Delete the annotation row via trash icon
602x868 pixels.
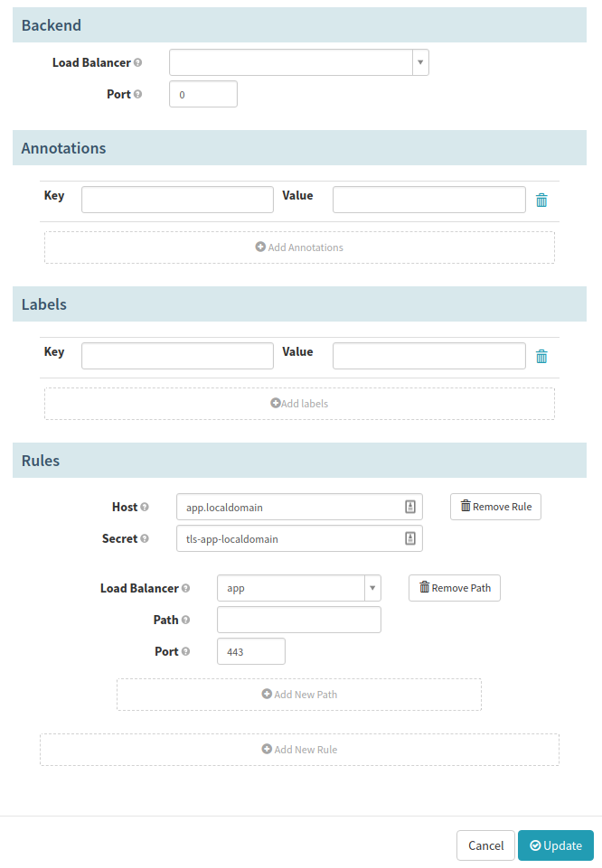click(x=541, y=200)
